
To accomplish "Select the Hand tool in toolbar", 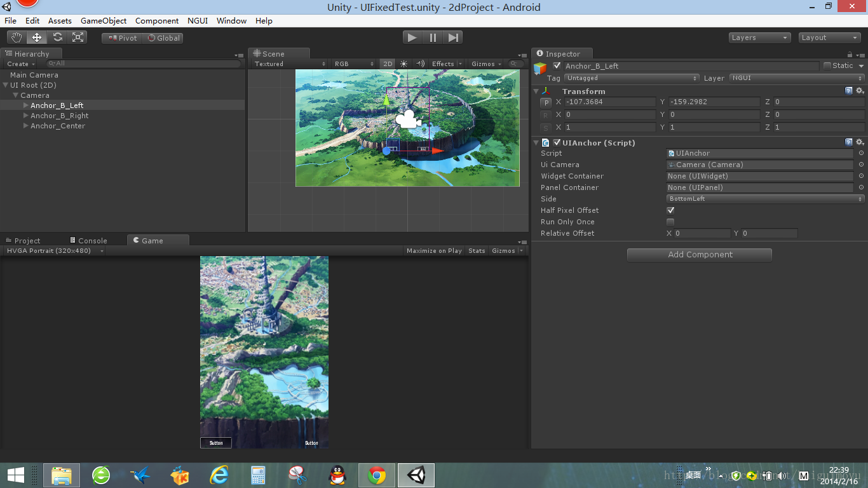I will (x=17, y=37).
